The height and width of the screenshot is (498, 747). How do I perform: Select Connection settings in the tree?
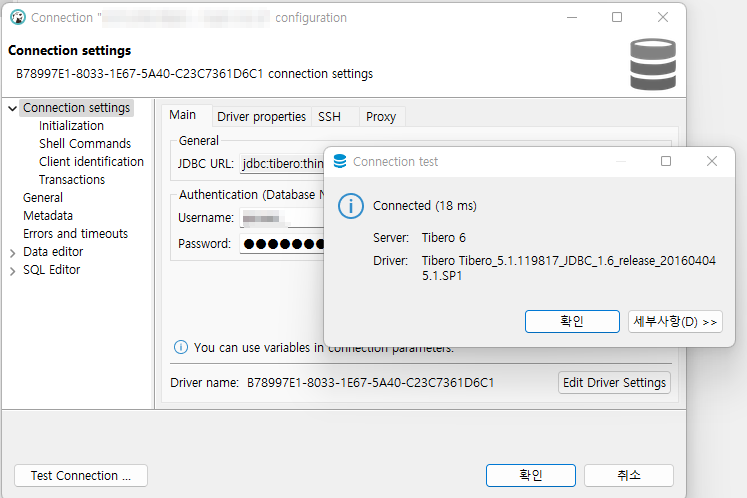pos(76,108)
